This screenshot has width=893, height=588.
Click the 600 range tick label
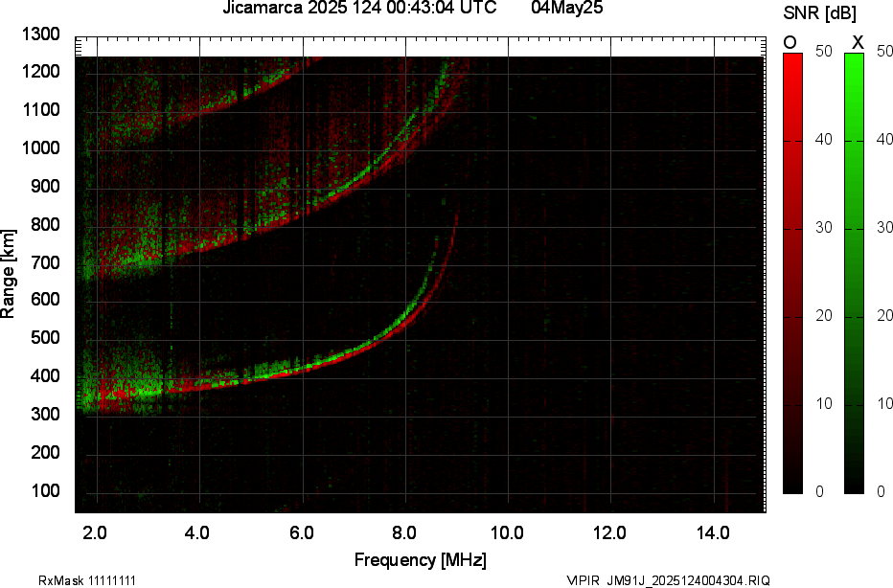(45, 300)
